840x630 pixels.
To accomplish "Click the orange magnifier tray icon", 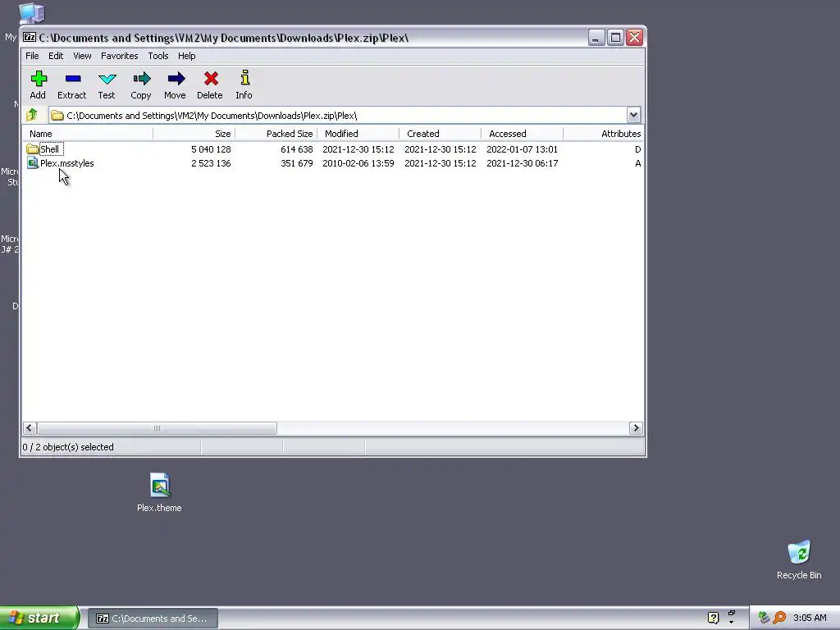I will pos(779,618).
